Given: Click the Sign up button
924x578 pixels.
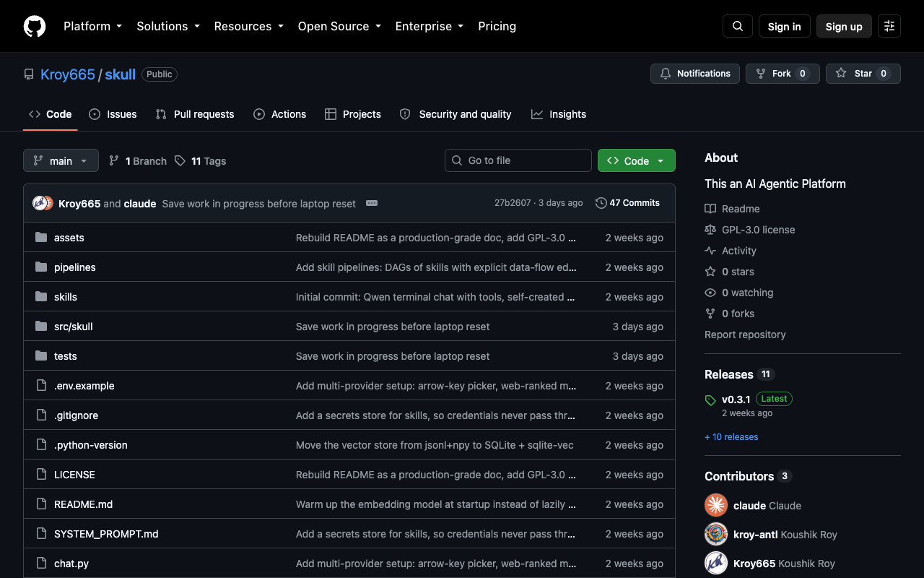Looking at the screenshot, I should 844,26.
